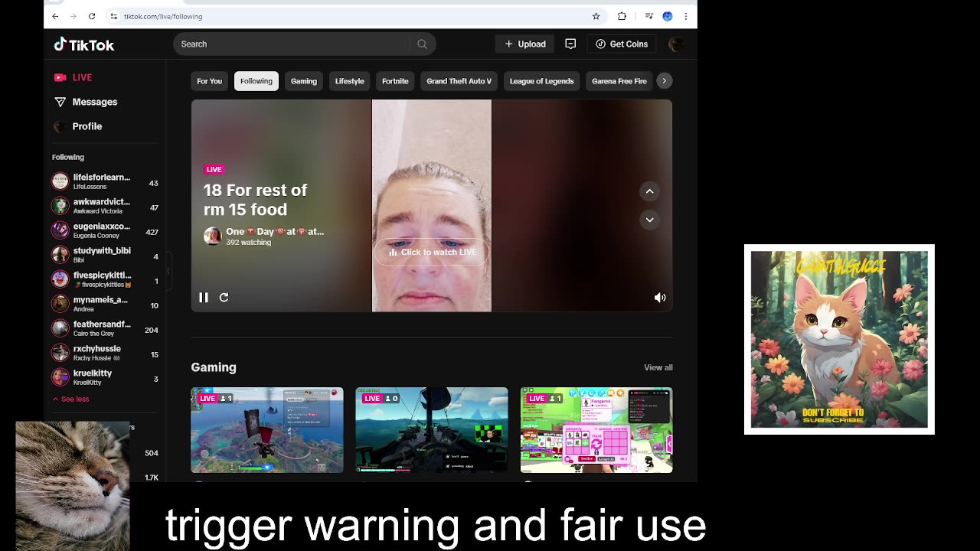Click the Gaming section heading
This screenshot has width=980, height=551.
[214, 367]
